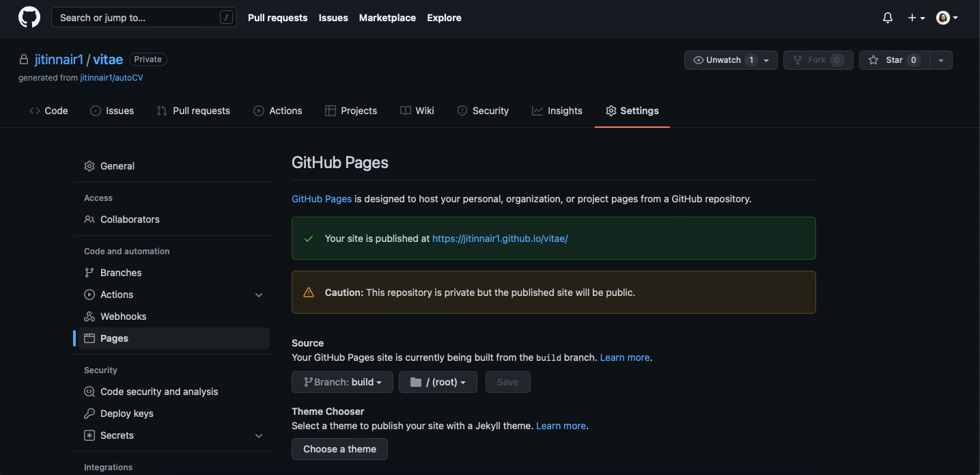This screenshot has width=980, height=475.
Task: Open the published site URL jitinnair1.github.io/vitae
Action: tap(500, 239)
